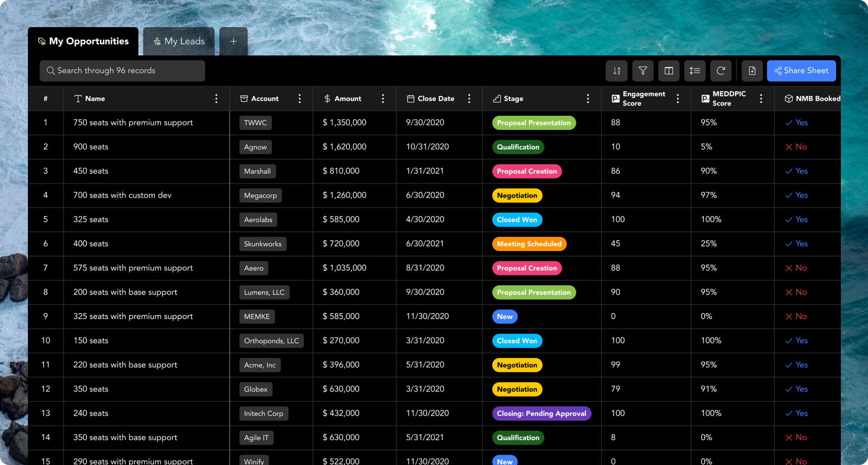The height and width of the screenshot is (465, 868).
Task: Open Close Date column options menu
Action: pyautogui.click(x=469, y=99)
